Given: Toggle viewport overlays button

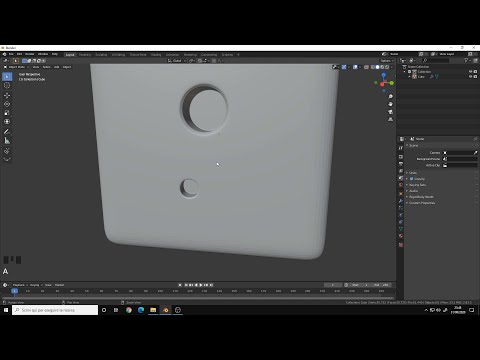Looking at the screenshot, I should (x=355, y=67).
